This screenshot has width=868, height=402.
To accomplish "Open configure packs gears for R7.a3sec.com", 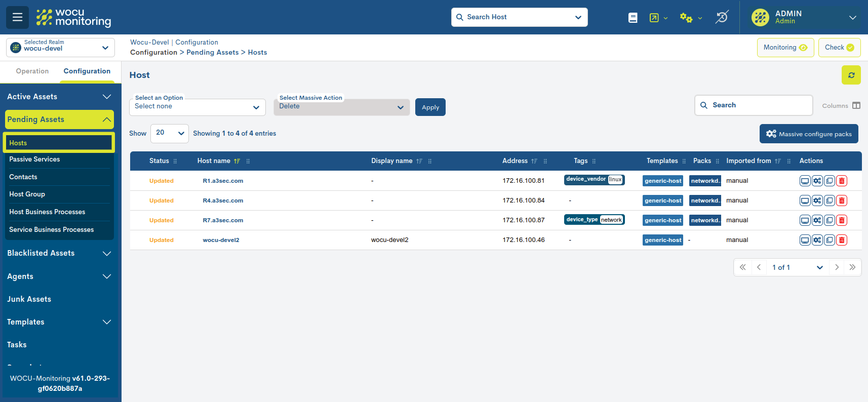I will click(x=817, y=220).
